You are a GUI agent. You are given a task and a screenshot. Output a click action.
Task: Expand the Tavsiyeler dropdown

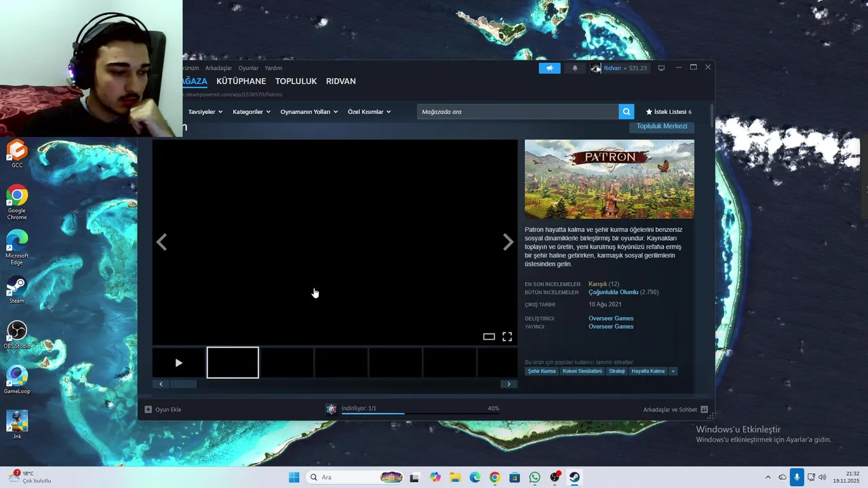tap(205, 112)
